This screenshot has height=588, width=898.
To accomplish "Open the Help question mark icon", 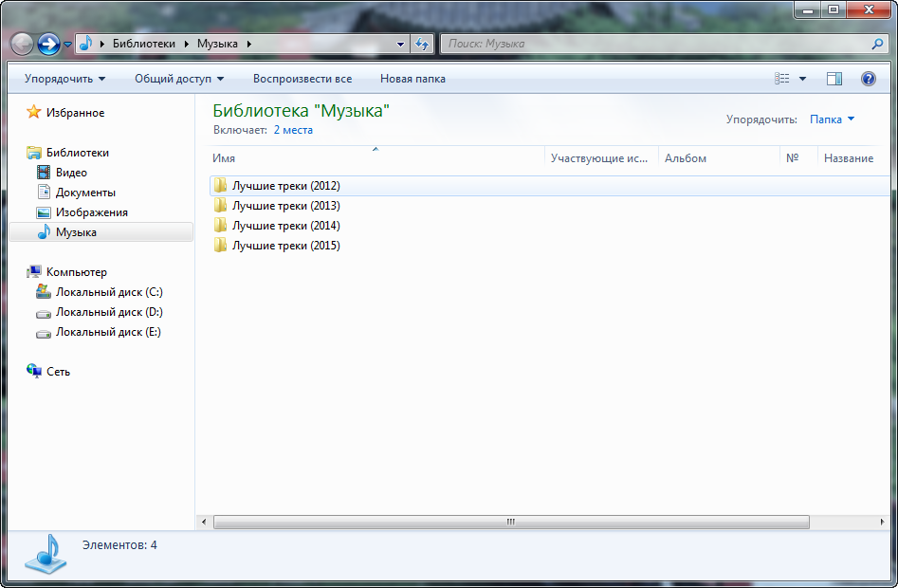I will click(x=868, y=79).
